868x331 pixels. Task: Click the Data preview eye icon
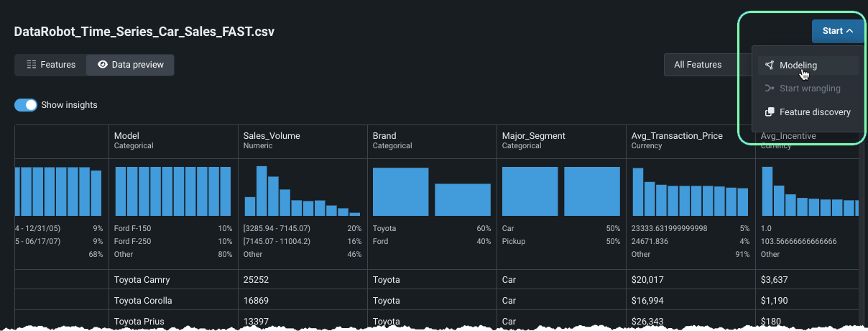(103, 65)
